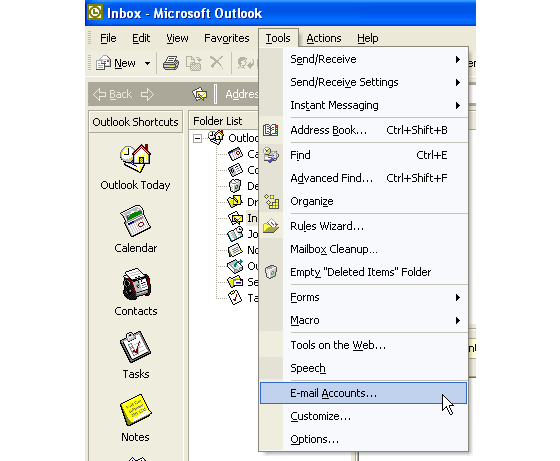
Task: Collapse the Outlook folder tree node
Action: 197,138
